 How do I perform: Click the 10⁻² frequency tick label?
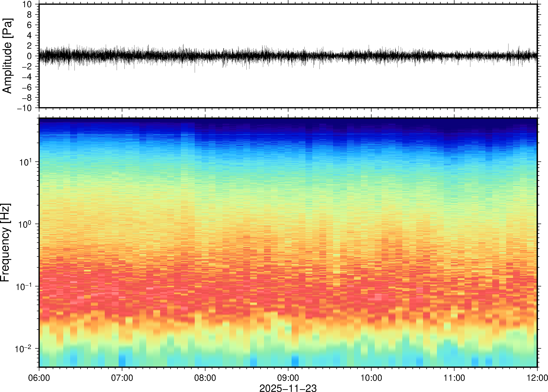pyautogui.click(x=23, y=349)
